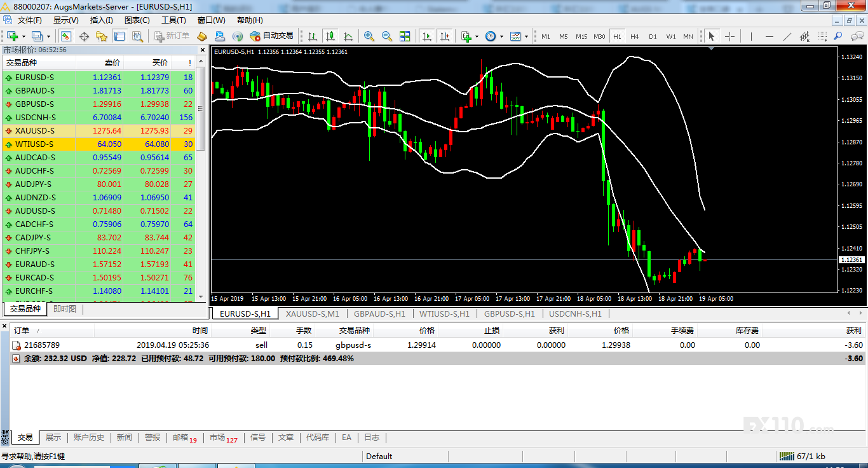Select the Fibonacci Retracement tool
This screenshot has height=468, width=868.
(x=823, y=36)
